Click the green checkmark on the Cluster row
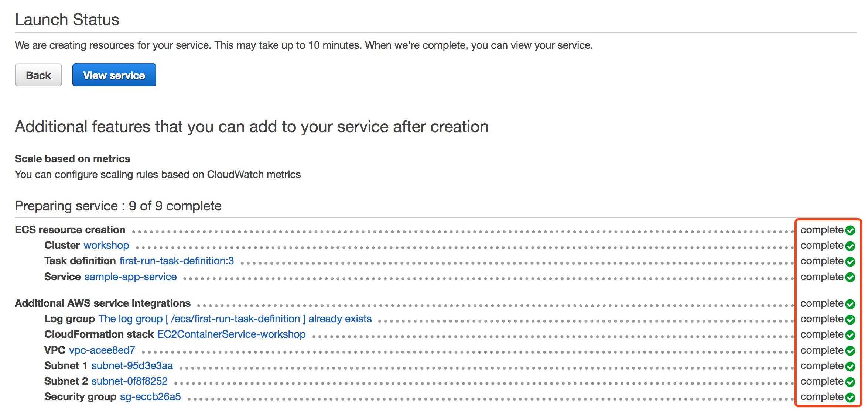 [850, 246]
